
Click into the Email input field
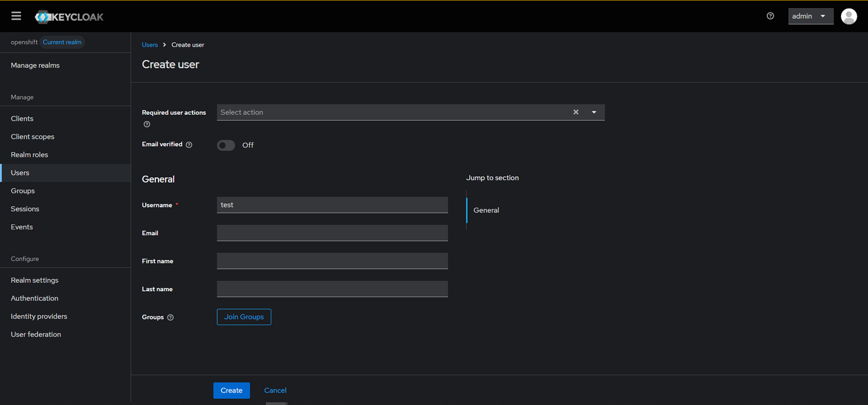pyautogui.click(x=332, y=233)
